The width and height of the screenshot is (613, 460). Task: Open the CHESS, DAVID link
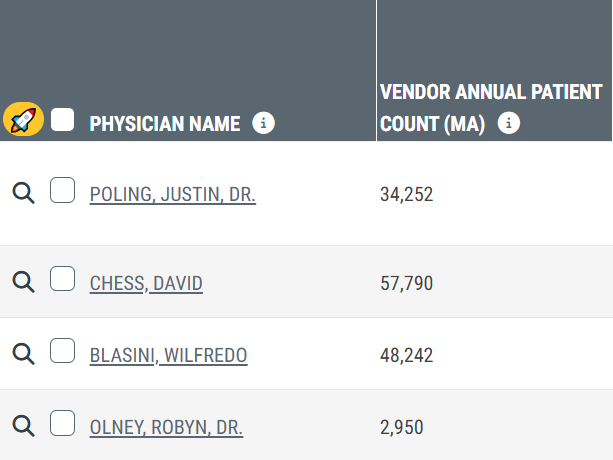pos(146,283)
